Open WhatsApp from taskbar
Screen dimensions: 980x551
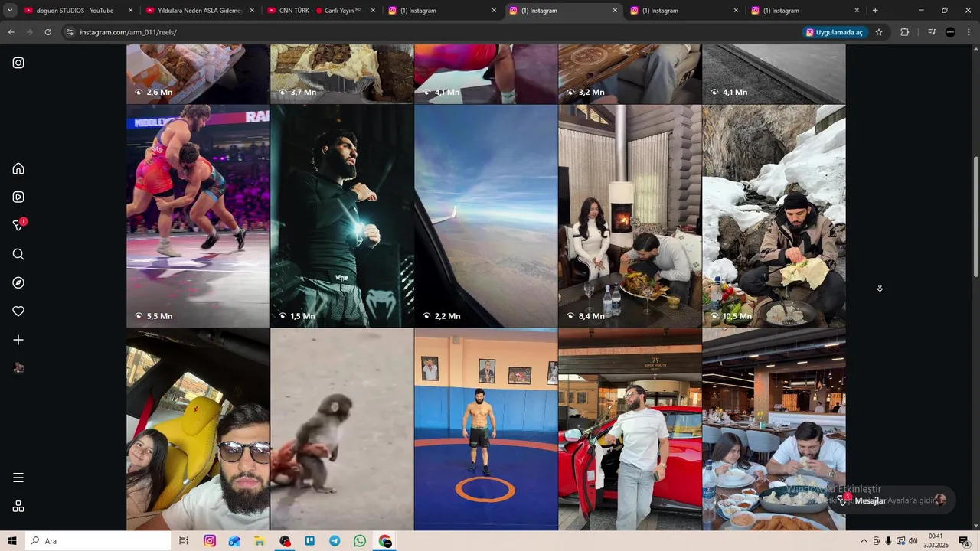point(360,541)
